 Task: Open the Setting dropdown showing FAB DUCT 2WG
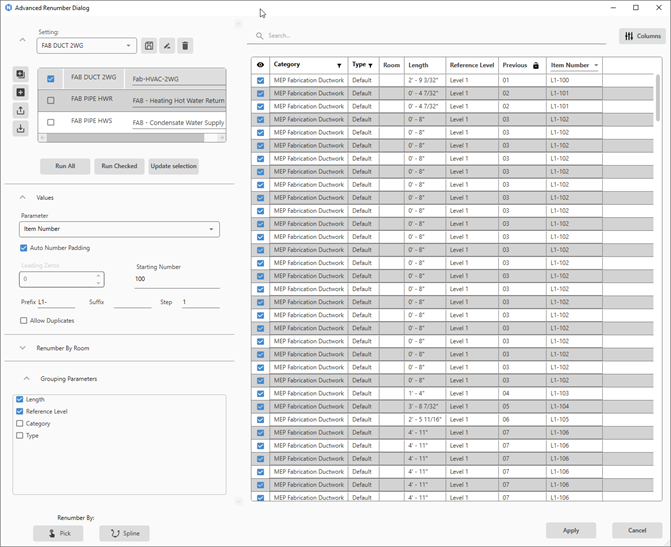click(x=86, y=46)
